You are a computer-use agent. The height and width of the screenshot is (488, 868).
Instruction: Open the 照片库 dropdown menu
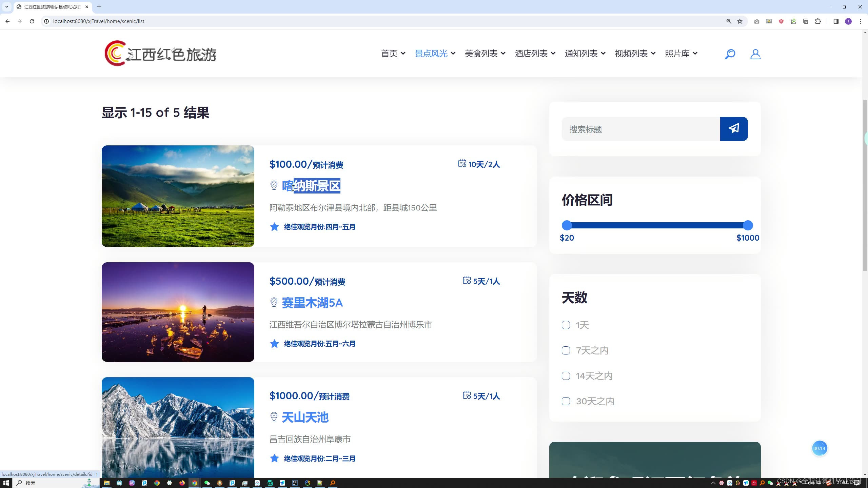[681, 54]
